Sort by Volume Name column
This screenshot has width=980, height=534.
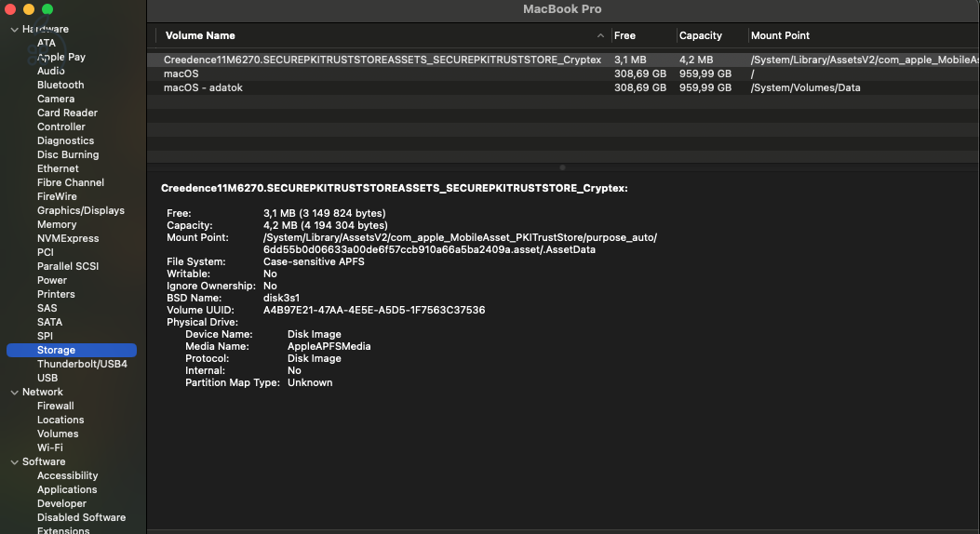coord(200,35)
